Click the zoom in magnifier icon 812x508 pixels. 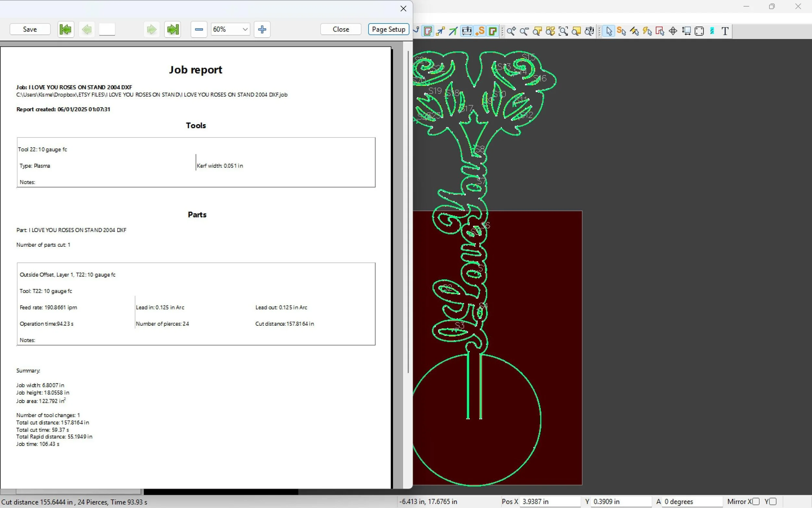[x=511, y=31]
